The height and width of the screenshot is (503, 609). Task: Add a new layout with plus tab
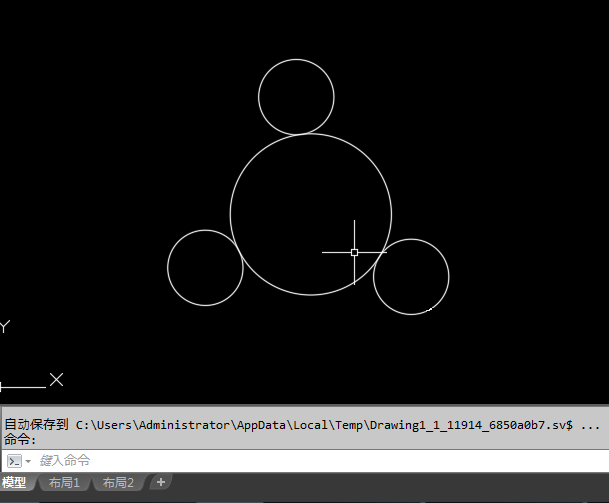160,482
